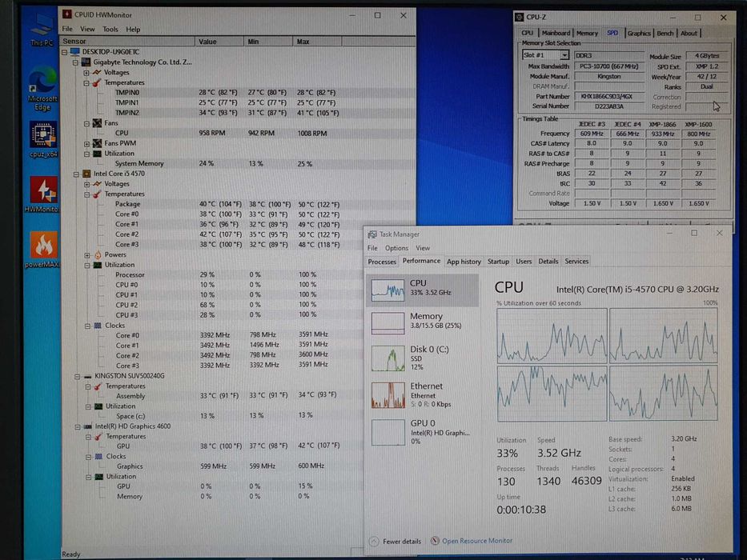
Task: Click the CPU-Z title bar icon
Action: (520, 17)
